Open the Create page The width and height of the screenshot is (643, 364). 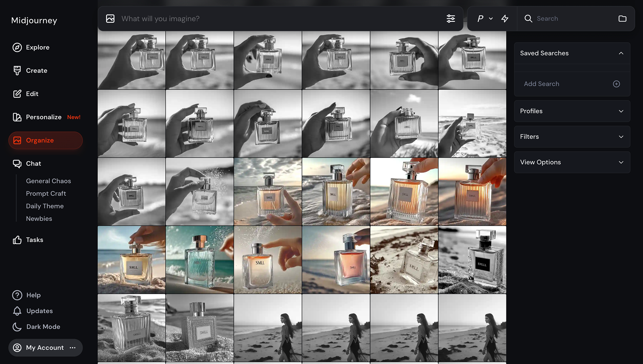(37, 71)
